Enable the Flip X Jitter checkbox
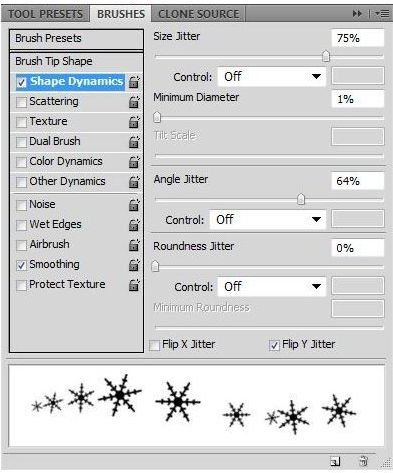The height and width of the screenshot is (473, 393). (x=154, y=345)
